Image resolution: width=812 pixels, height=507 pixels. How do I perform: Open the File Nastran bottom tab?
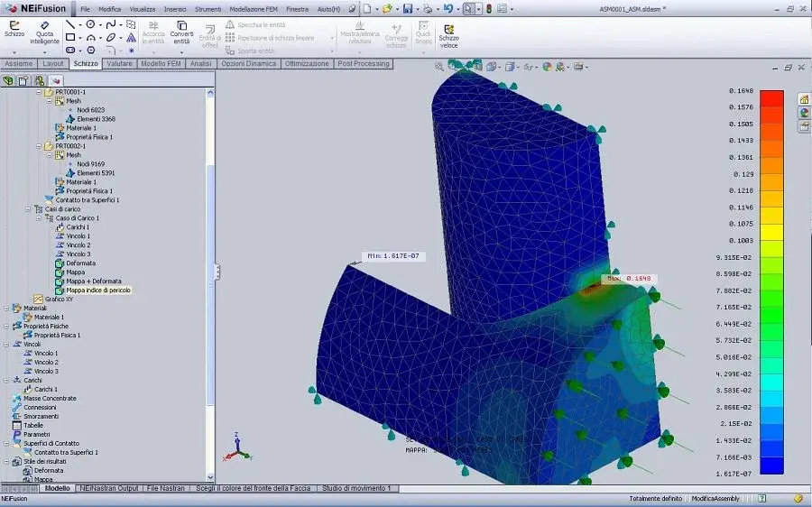pos(166,488)
